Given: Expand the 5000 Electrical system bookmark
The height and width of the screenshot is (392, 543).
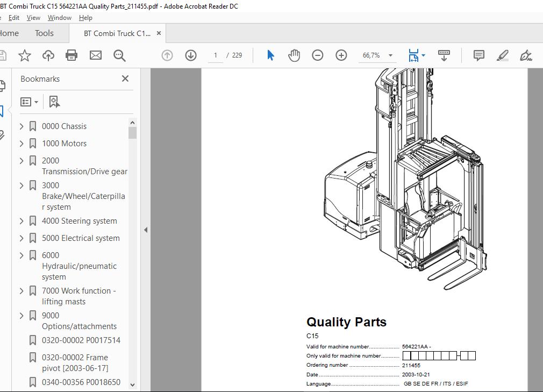Looking at the screenshot, I should (x=22, y=238).
